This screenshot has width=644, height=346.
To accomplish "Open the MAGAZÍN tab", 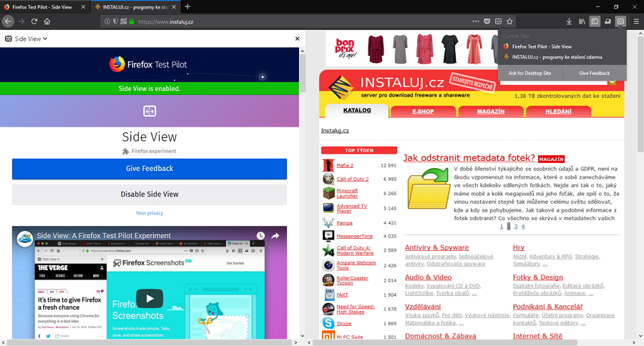I will pyautogui.click(x=491, y=112).
